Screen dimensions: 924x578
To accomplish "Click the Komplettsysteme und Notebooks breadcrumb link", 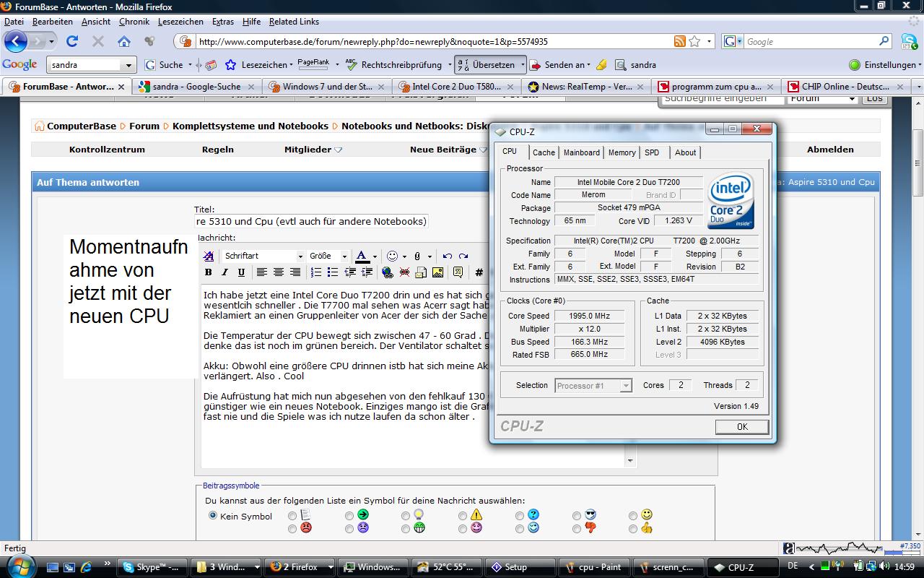I will (x=250, y=126).
